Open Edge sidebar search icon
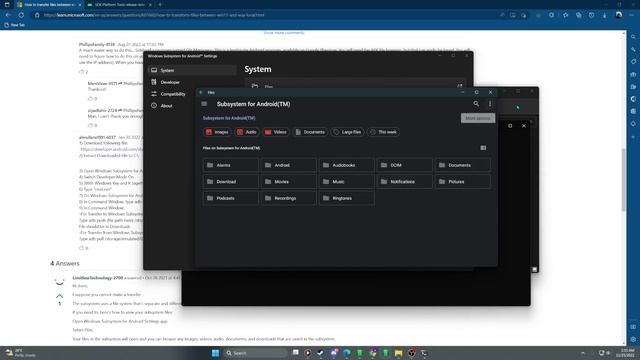 633,37
